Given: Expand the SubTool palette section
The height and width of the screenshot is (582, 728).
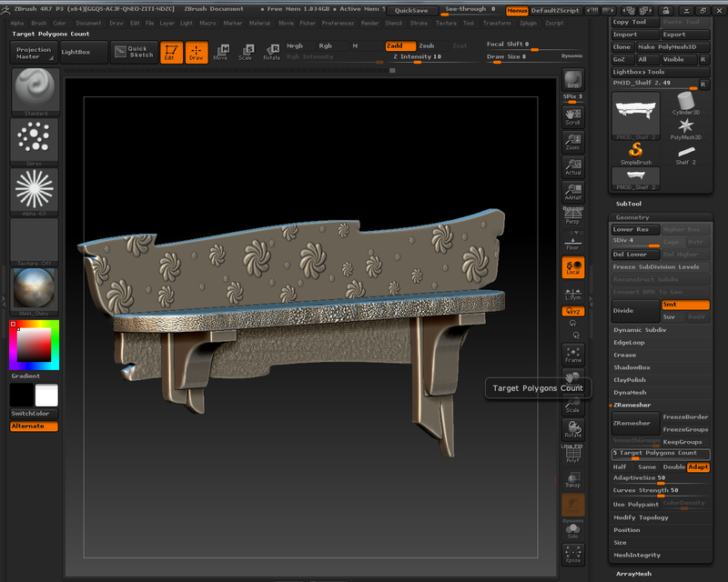Looking at the screenshot, I should (628, 204).
